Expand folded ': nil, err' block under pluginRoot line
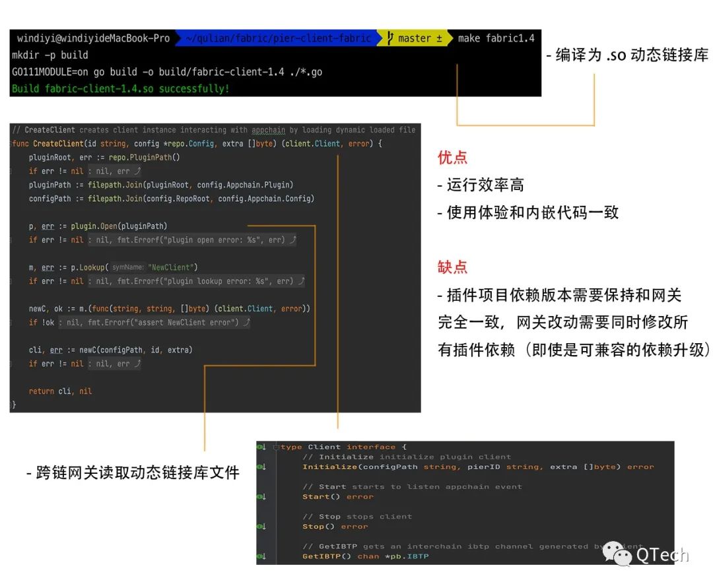The width and height of the screenshot is (713, 588). (115, 172)
